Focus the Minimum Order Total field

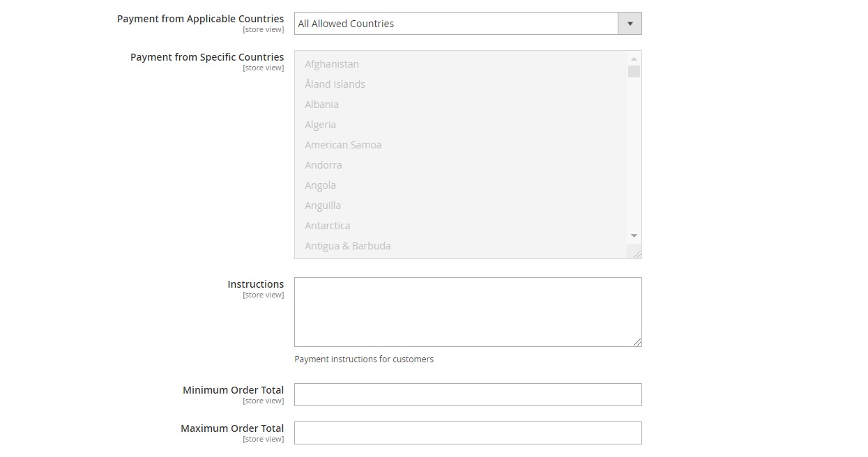[x=467, y=394]
